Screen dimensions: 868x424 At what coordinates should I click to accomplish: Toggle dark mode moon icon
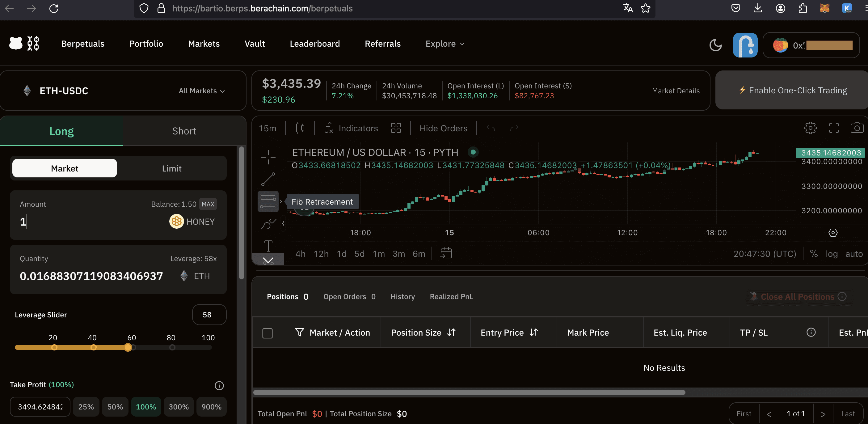coord(715,45)
